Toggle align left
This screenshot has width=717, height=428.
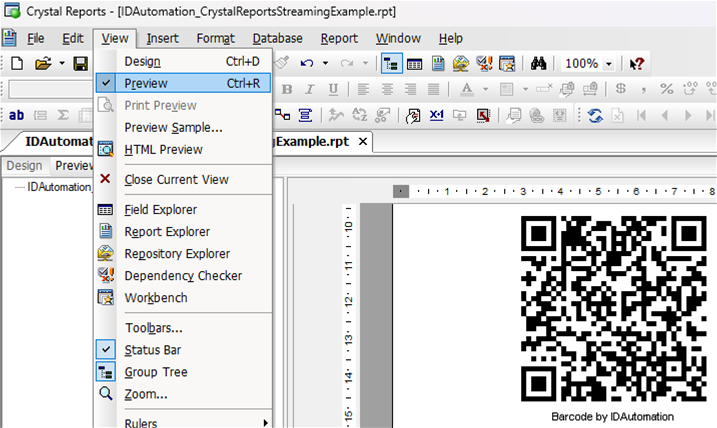coord(364,89)
